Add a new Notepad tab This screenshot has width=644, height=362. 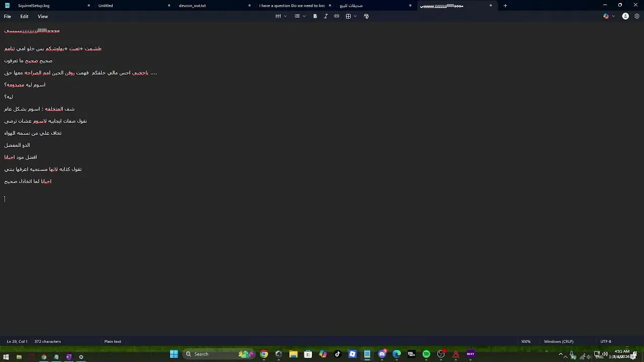tap(505, 6)
